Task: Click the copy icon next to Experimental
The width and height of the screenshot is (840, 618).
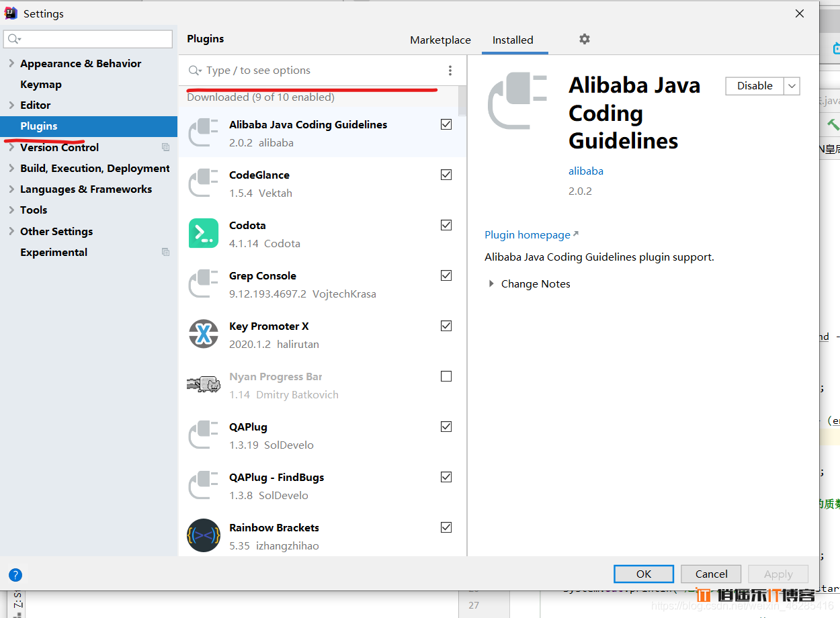Action: coord(165,252)
